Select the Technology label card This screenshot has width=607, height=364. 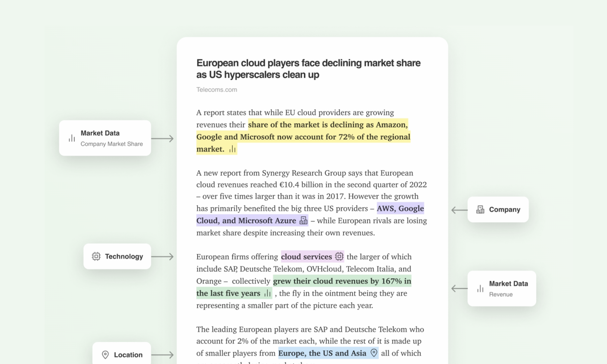[117, 256]
